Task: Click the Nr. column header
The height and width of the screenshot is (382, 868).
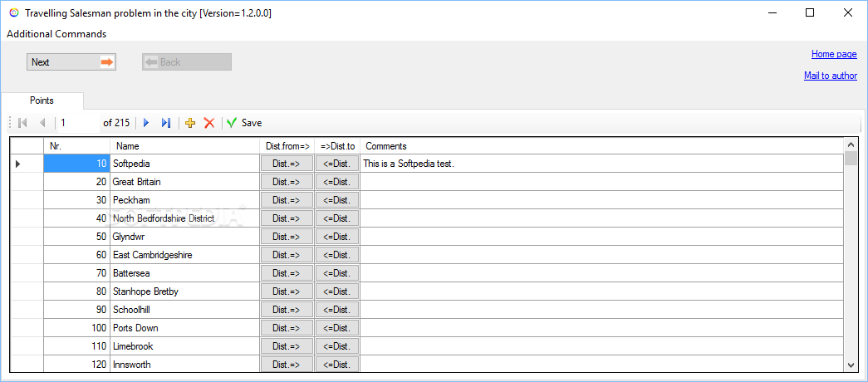Action: 77,146
